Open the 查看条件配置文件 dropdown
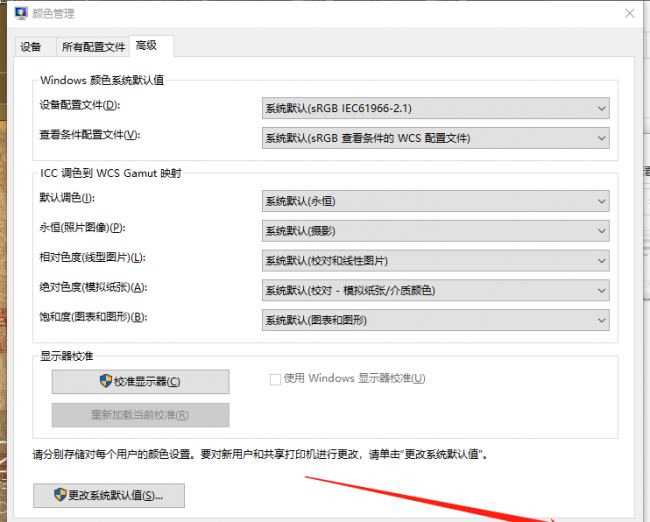Viewport: 650px width, 522px height. pyautogui.click(x=436, y=138)
